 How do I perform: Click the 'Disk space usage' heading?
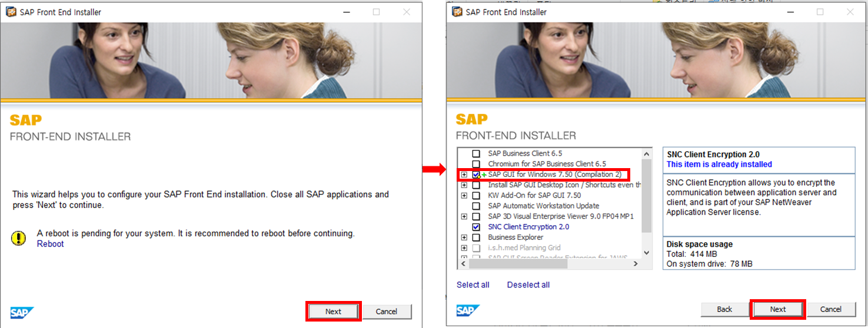click(x=700, y=245)
